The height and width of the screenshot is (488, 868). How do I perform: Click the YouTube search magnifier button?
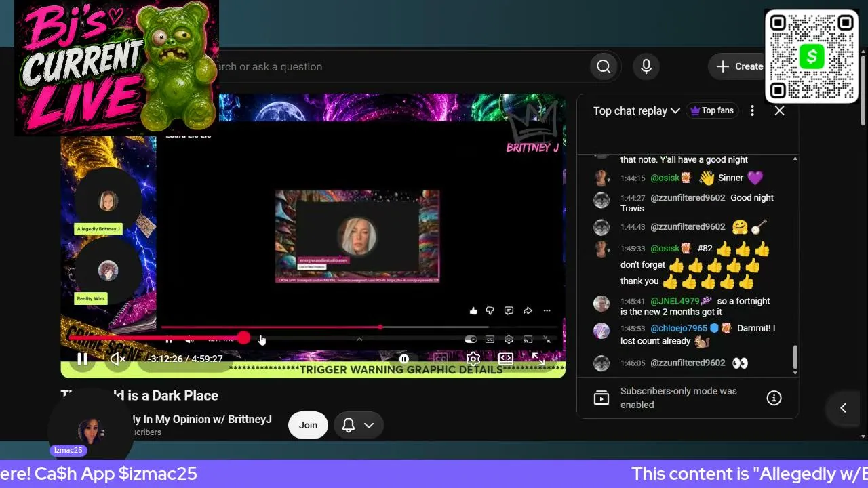[604, 66]
